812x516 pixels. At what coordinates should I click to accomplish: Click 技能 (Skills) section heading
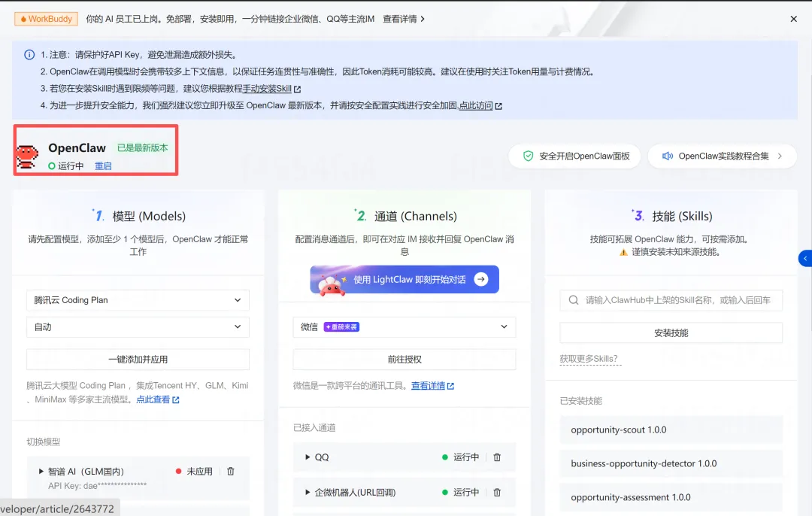(682, 217)
